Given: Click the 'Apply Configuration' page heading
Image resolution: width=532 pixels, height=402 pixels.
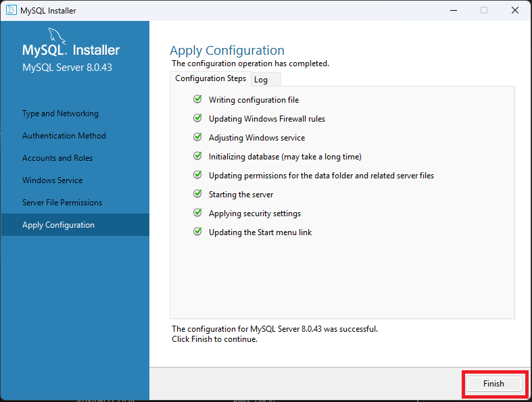Looking at the screenshot, I should [227, 51].
